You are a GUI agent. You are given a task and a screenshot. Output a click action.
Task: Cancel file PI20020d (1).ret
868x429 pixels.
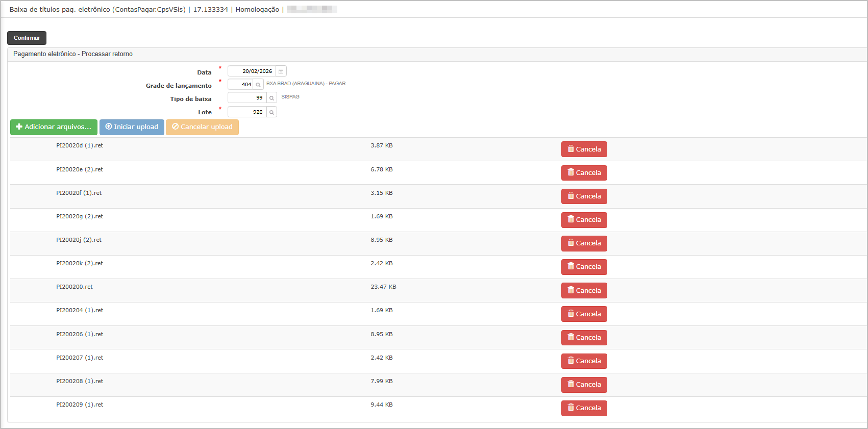pyautogui.click(x=584, y=149)
